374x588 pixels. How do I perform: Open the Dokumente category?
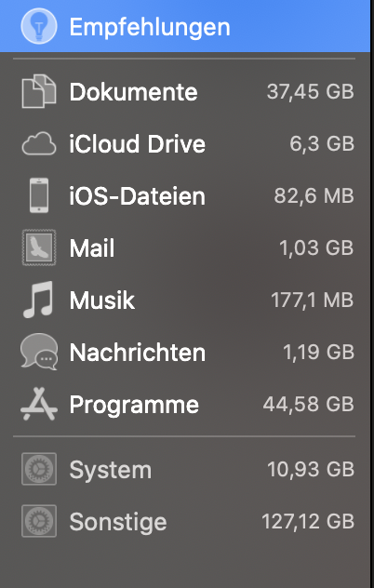185,91
